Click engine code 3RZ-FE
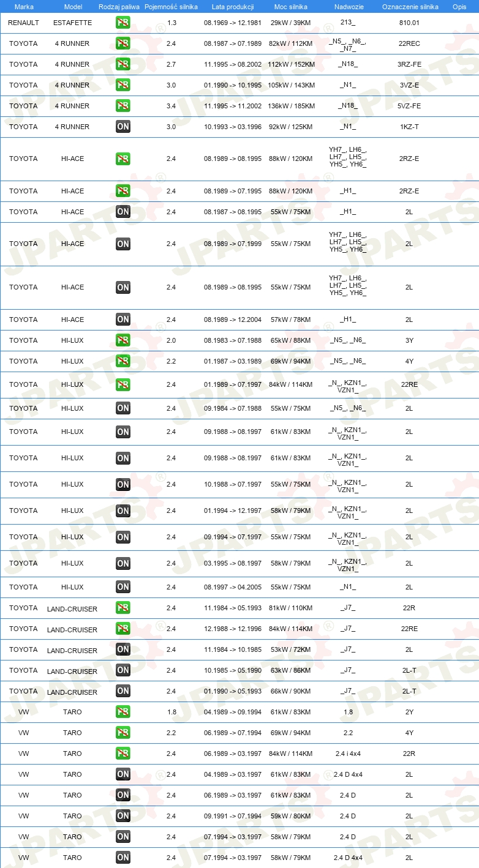 [x=409, y=64]
